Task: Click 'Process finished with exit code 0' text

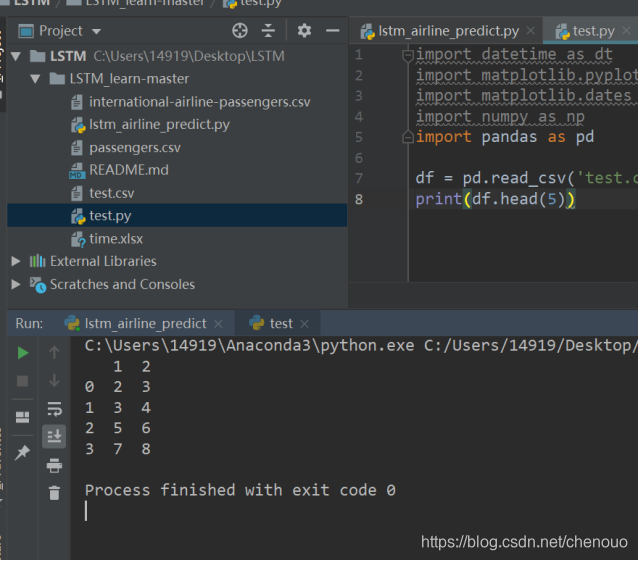Action: tap(240, 490)
